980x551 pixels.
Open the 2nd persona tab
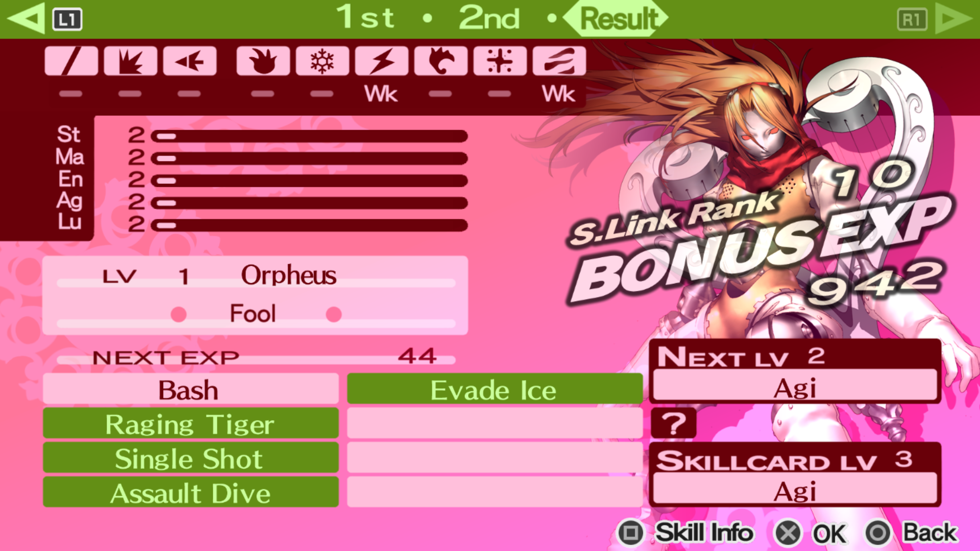(x=489, y=17)
